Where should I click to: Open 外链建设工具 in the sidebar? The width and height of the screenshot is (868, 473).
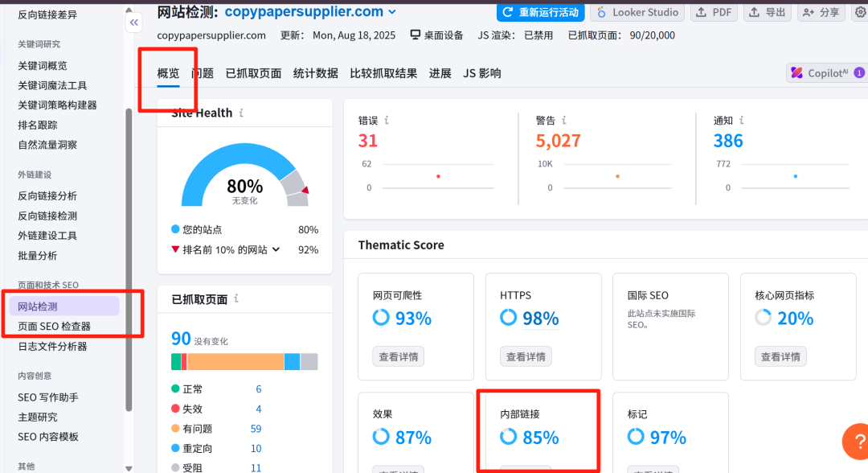pos(47,236)
